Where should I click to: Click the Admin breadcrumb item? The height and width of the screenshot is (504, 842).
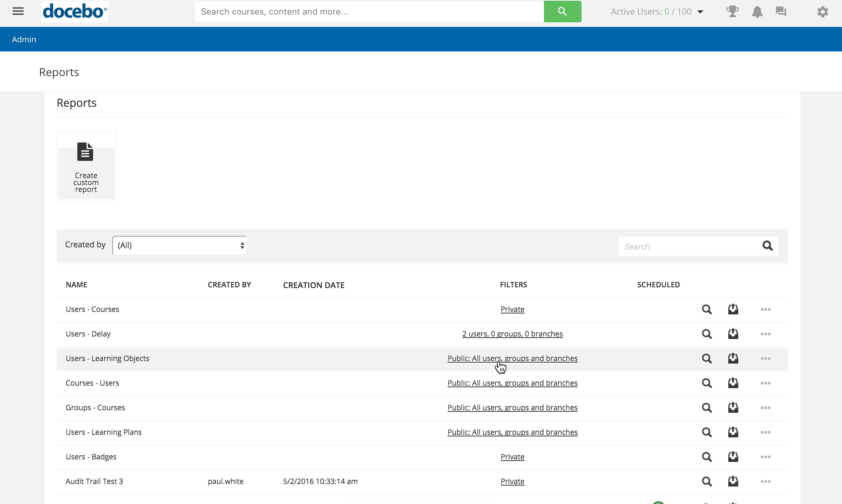24,39
